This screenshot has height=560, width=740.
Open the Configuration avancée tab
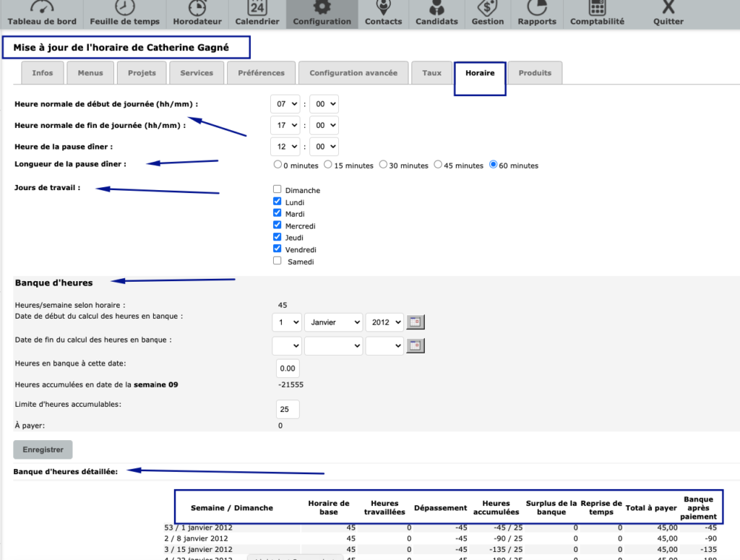point(353,73)
